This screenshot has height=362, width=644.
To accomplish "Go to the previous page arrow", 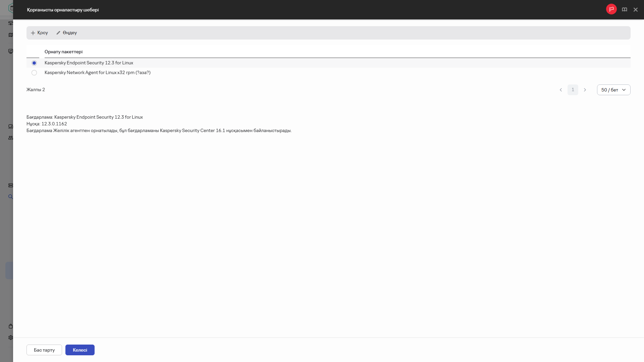I will click(561, 90).
